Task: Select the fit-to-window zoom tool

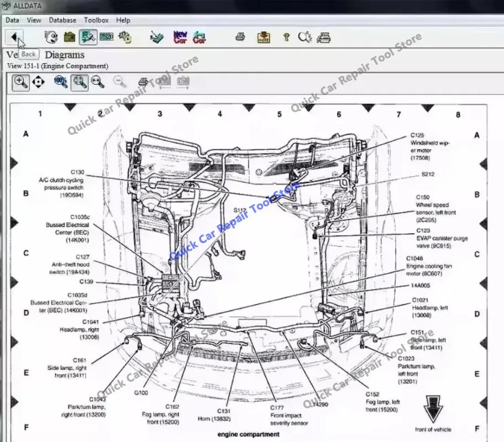Action: click(x=80, y=82)
